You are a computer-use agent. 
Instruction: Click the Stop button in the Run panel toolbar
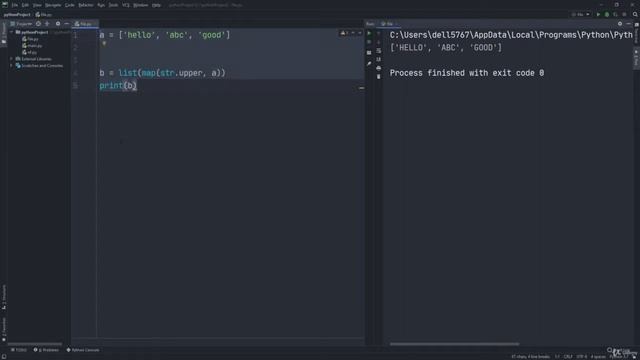click(369, 42)
